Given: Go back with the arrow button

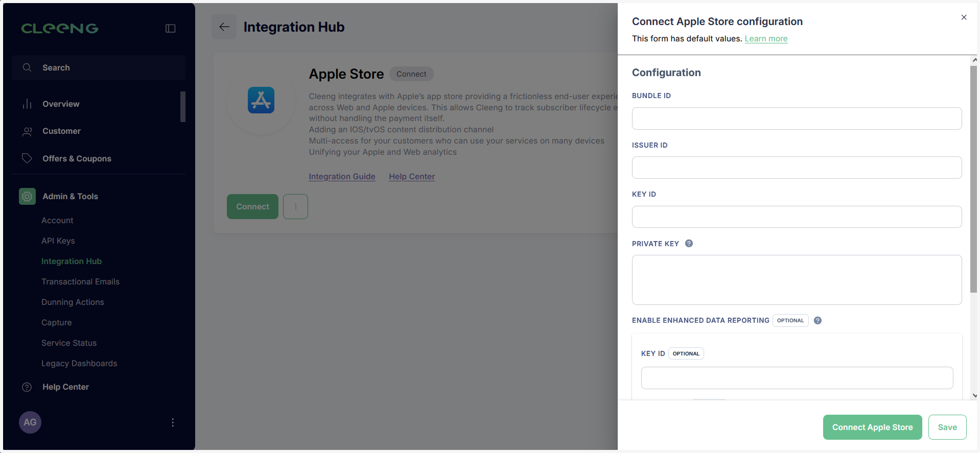Looking at the screenshot, I should (x=224, y=27).
